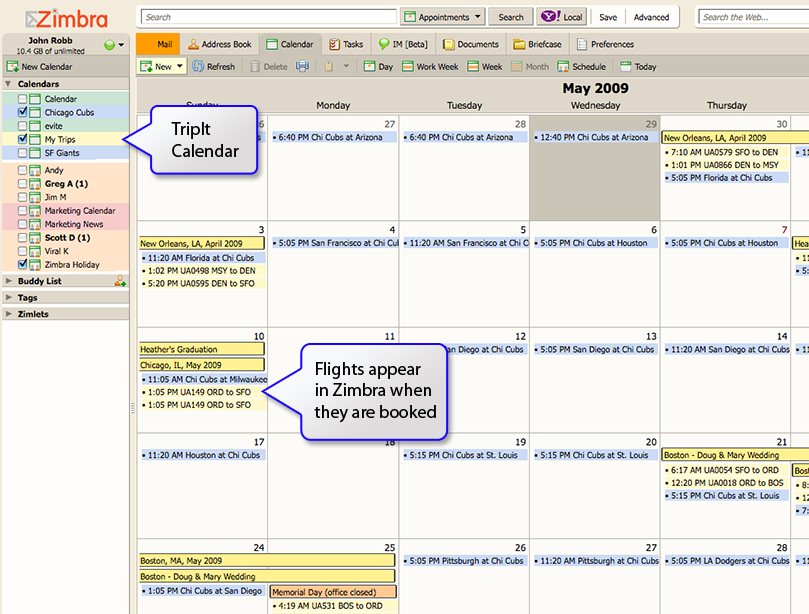Image resolution: width=809 pixels, height=614 pixels.
Task: Open the 5:20 PM UA0595 DEN to SFO flight
Action: point(202,283)
